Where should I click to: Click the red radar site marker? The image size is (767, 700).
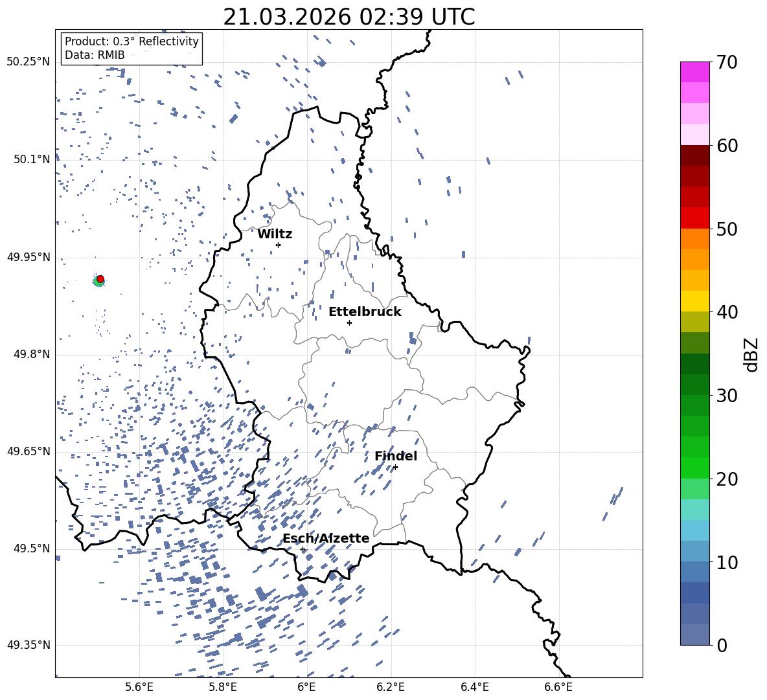[x=100, y=279]
